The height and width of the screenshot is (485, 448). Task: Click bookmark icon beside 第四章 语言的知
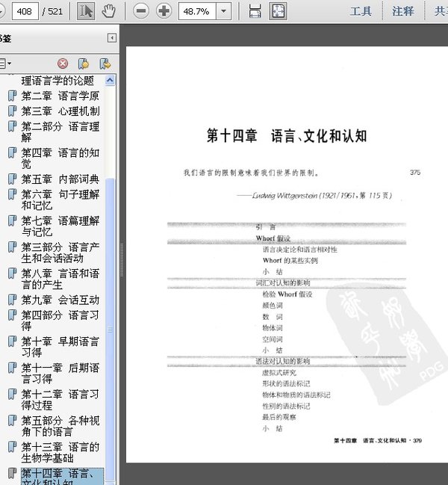(12, 152)
